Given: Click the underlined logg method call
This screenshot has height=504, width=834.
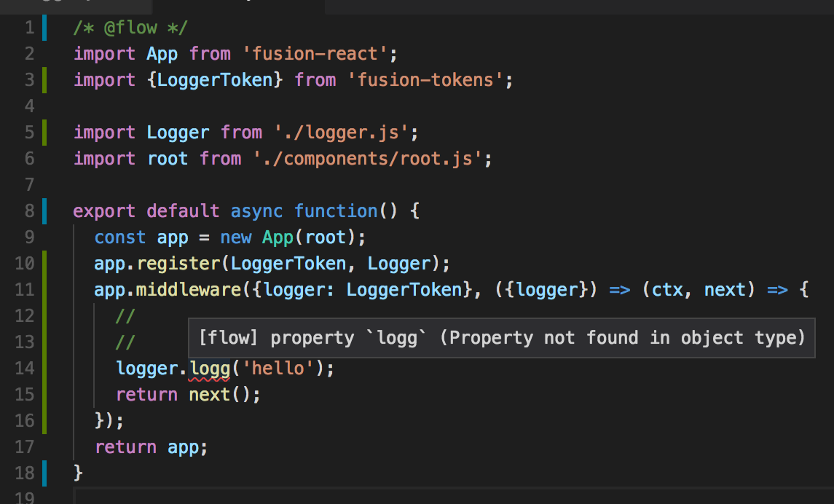Looking at the screenshot, I should (210, 369).
